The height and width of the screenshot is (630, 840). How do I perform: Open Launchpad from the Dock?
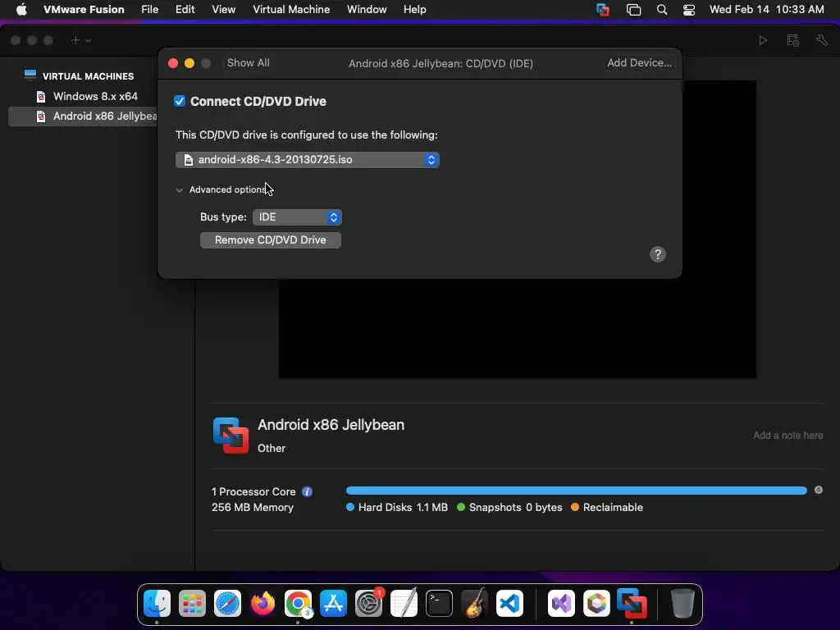click(192, 604)
